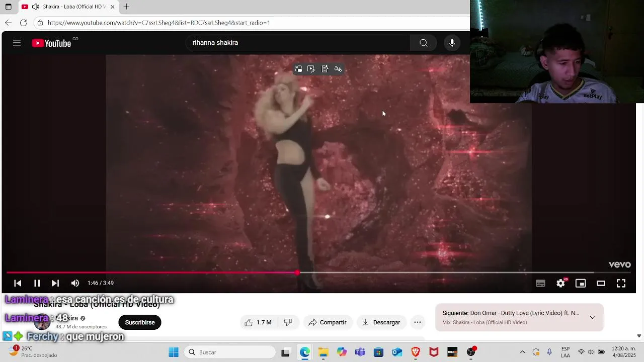Click the Edge video summary overlay icon

pos(325,69)
